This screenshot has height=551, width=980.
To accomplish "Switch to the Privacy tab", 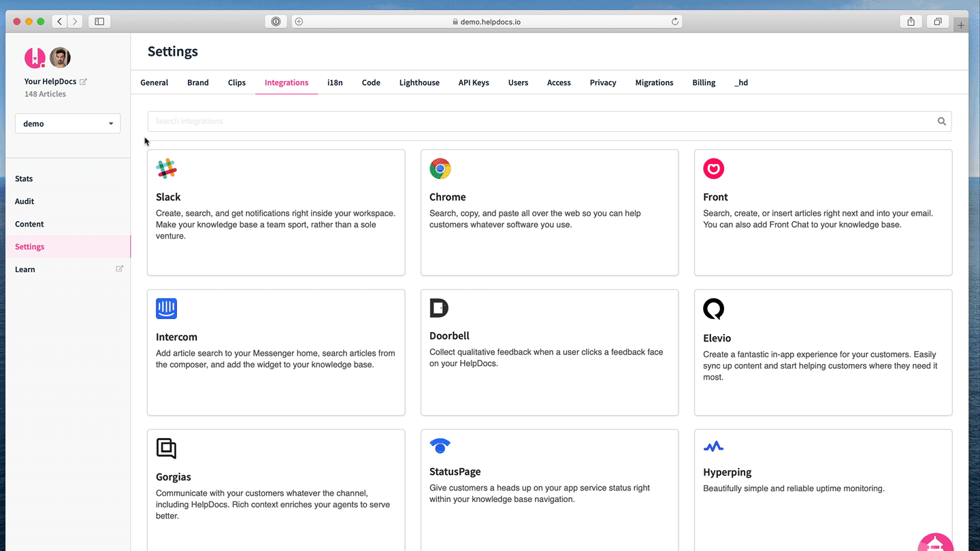I will pyautogui.click(x=603, y=82).
